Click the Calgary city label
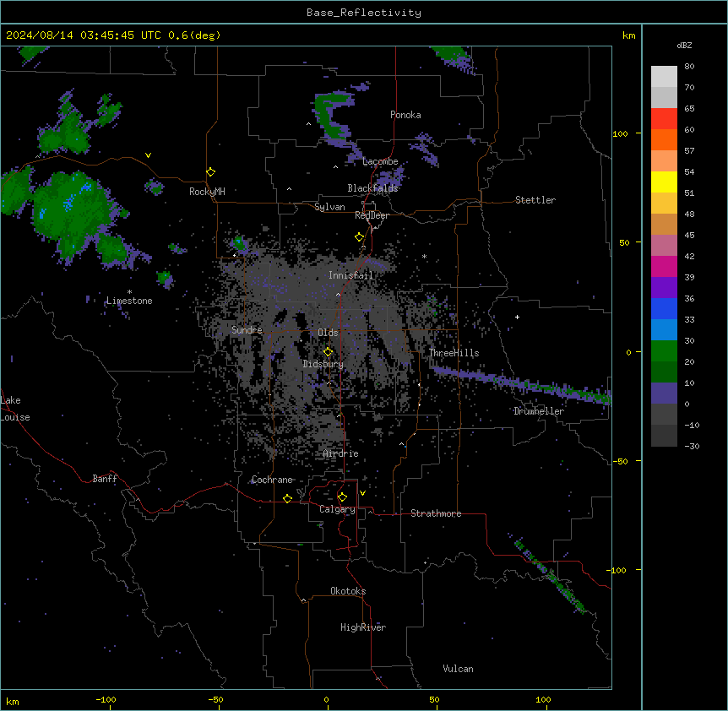 coord(337,509)
